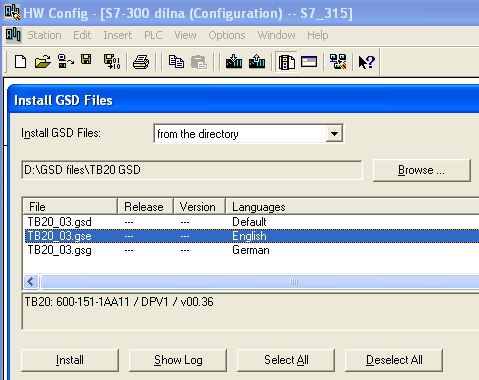
Task: Open the Options menu
Action: [x=227, y=35]
